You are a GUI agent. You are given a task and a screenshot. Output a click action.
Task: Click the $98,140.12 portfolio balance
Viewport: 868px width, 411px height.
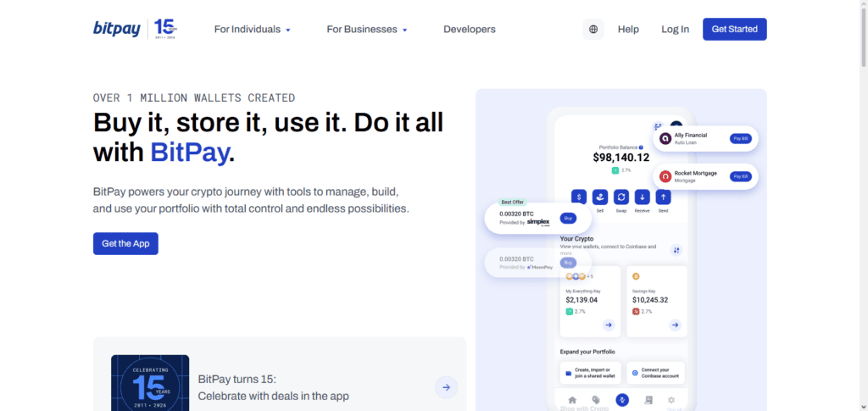coord(621,158)
